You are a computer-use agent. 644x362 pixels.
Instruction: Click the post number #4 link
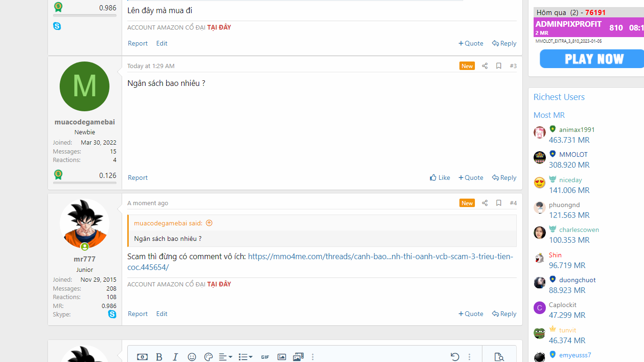pyautogui.click(x=513, y=203)
